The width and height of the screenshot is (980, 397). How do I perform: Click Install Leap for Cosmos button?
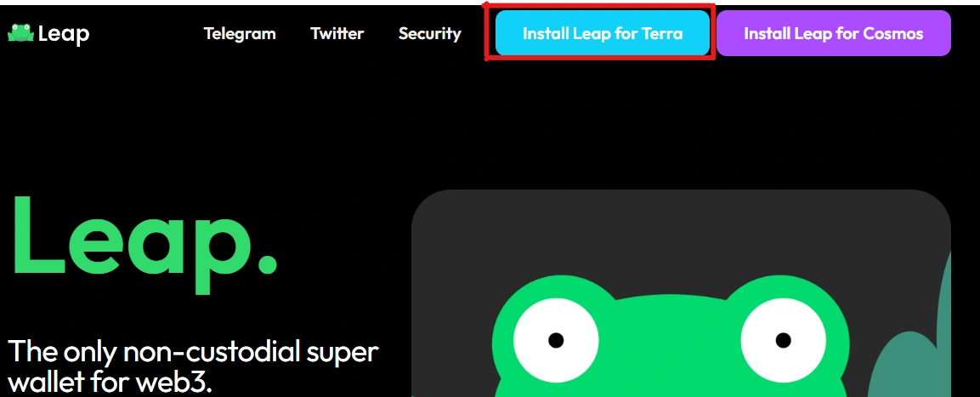pyautogui.click(x=833, y=33)
